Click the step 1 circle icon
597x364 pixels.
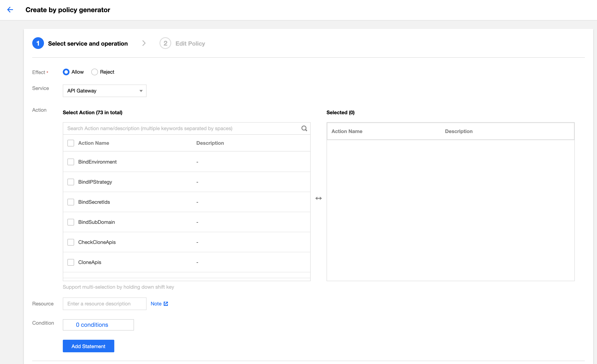click(38, 43)
